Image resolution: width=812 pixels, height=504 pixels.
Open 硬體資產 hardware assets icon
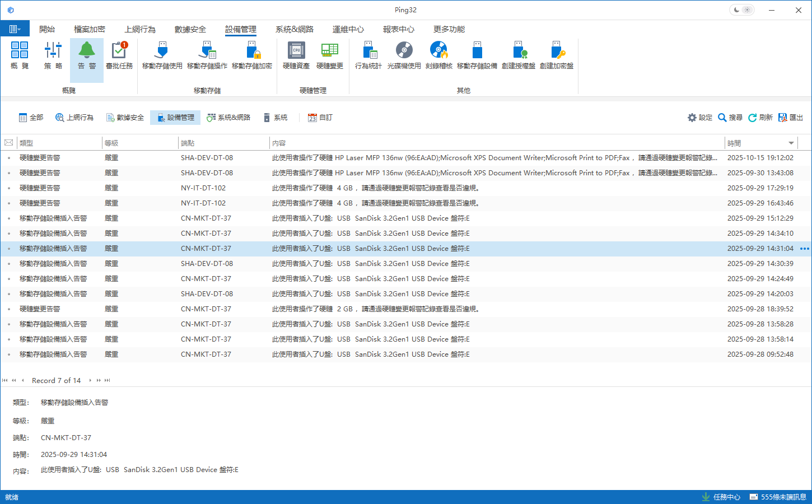pyautogui.click(x=296, y=55)
